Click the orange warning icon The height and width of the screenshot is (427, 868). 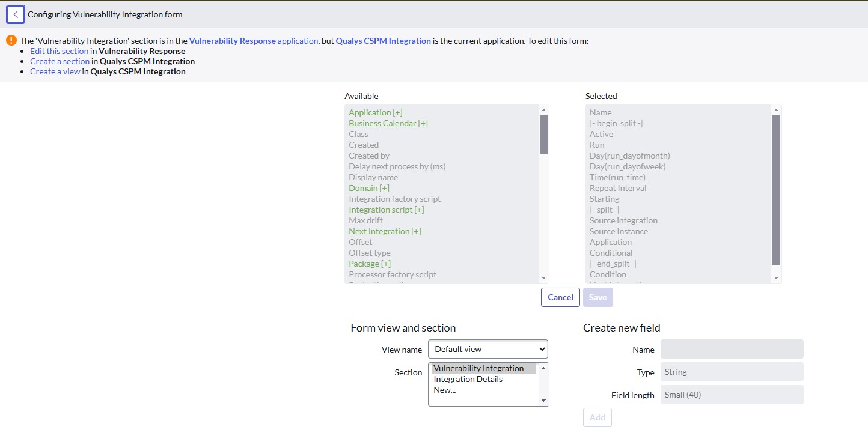click(11, 40)
